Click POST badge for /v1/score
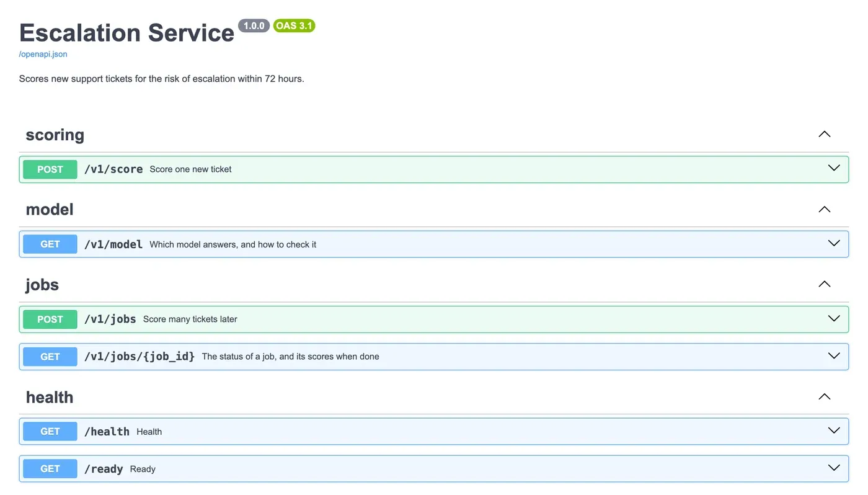Image resolution: width=868 pixels, height=495 pixels. click(50, 169)
